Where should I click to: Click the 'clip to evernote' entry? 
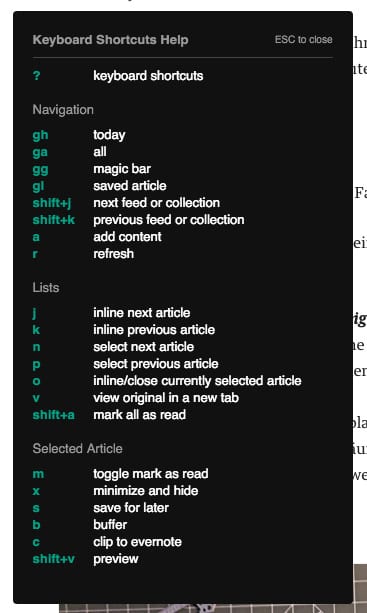pos(138,542)
